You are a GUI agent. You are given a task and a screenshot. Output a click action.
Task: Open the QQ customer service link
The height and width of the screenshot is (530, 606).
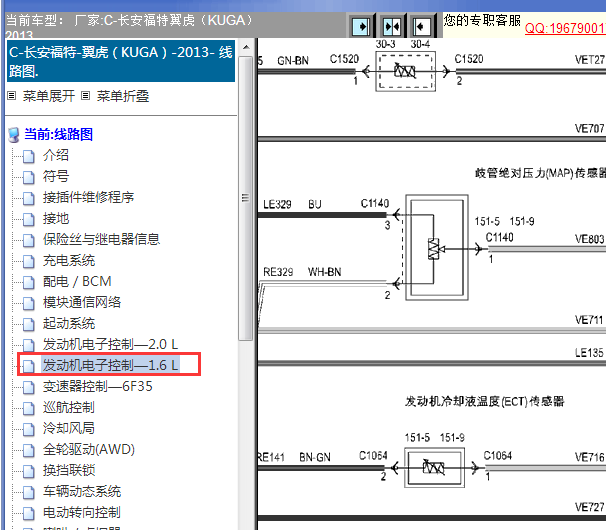point(565,28)
